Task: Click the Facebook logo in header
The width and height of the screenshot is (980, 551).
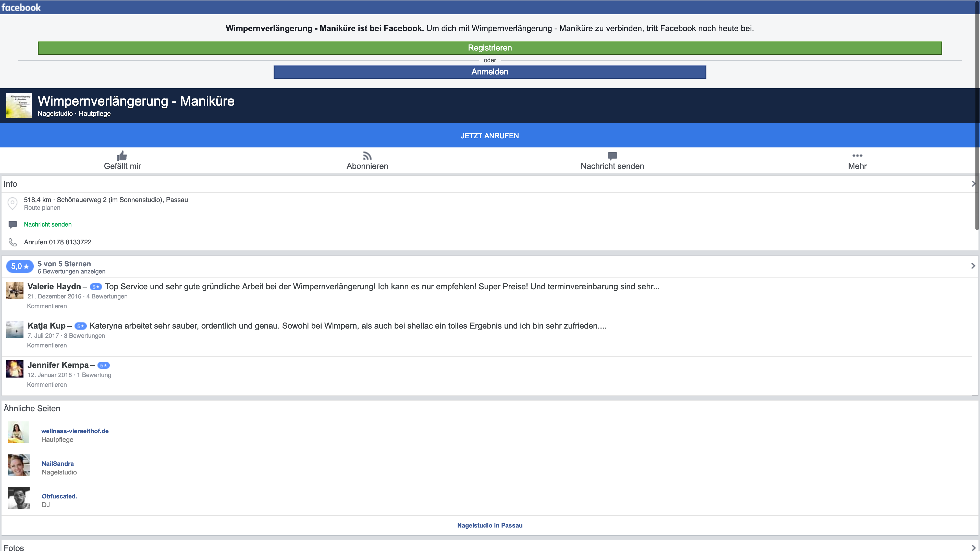Action: click(21, 7)
